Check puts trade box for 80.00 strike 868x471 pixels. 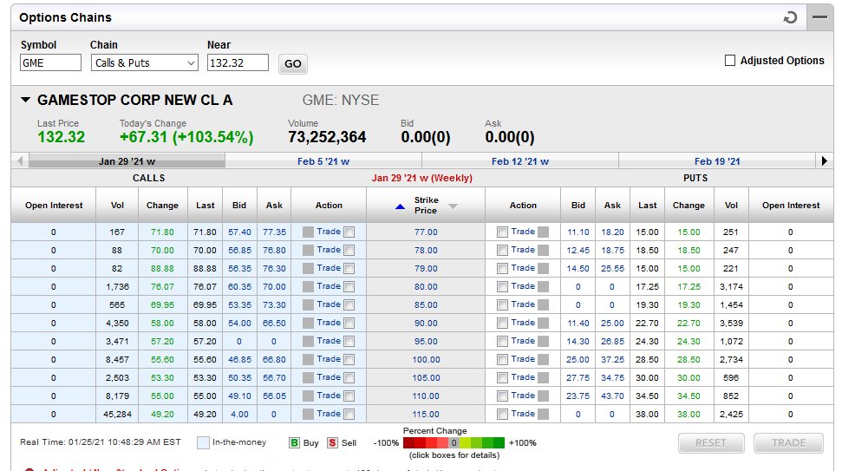pyautogui.click(x=502, y=287)
